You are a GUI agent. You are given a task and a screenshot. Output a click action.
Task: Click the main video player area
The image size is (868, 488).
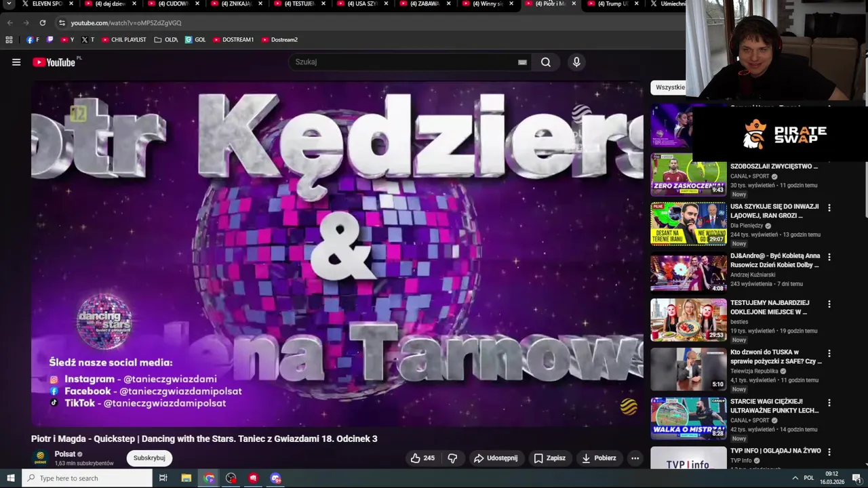pyautogui.click(x=337, y=254)
